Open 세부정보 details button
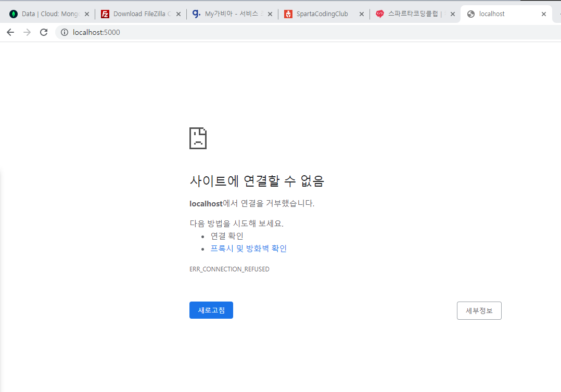 point(479,310)
